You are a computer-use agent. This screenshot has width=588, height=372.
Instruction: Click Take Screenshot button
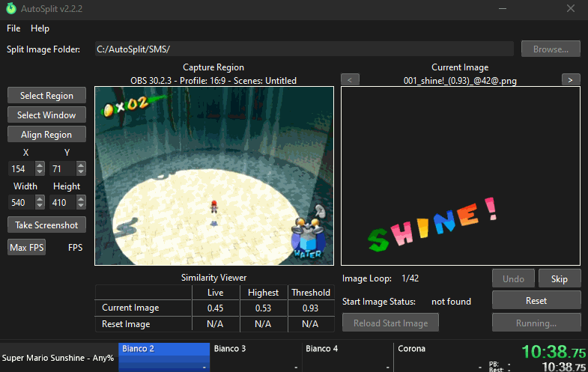46,225
